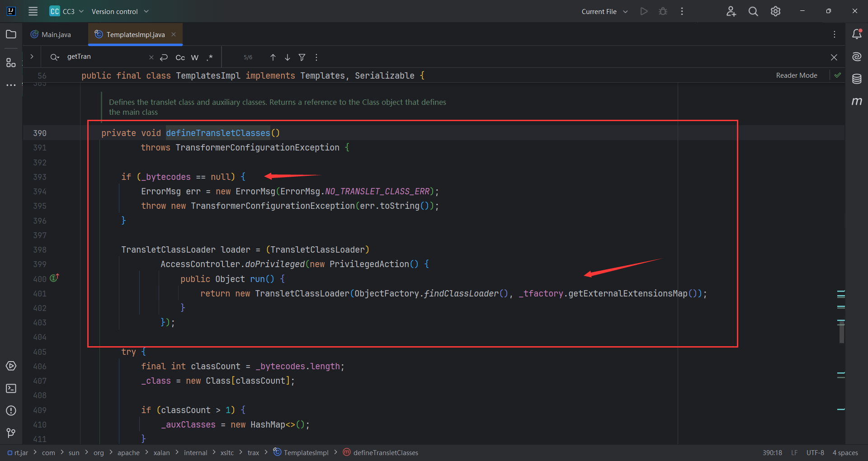Open search bar more options

pyautogui.click(x=316, y=57)
